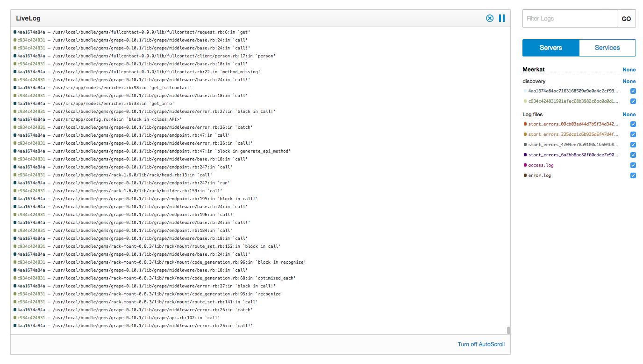Click log line code_generation.rb:96:in `block in recognize'
The width and height of the screenshot is (643, 364).
pos(160,262)
